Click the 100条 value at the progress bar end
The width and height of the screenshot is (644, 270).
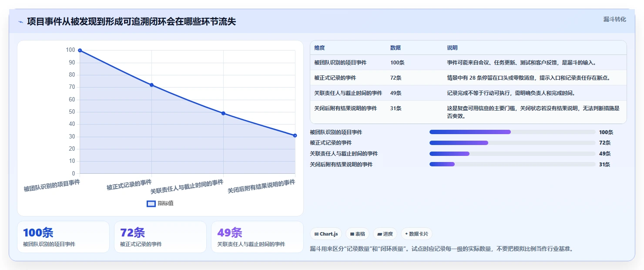click(606, 132)
